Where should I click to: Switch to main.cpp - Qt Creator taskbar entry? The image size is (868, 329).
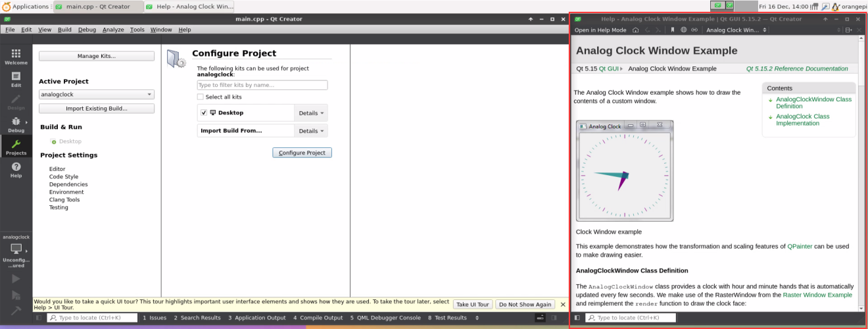click(99, 6)
